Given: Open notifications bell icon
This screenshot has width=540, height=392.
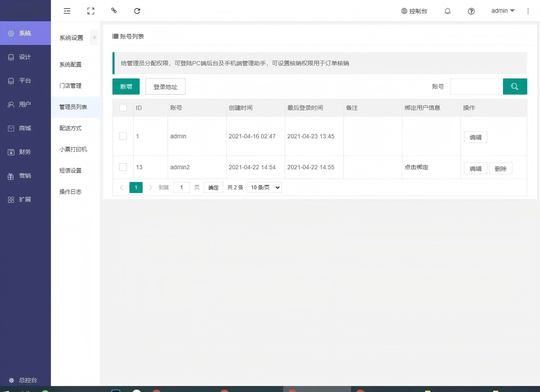Looking at the screenshot, I should click(x=447, y=11).
